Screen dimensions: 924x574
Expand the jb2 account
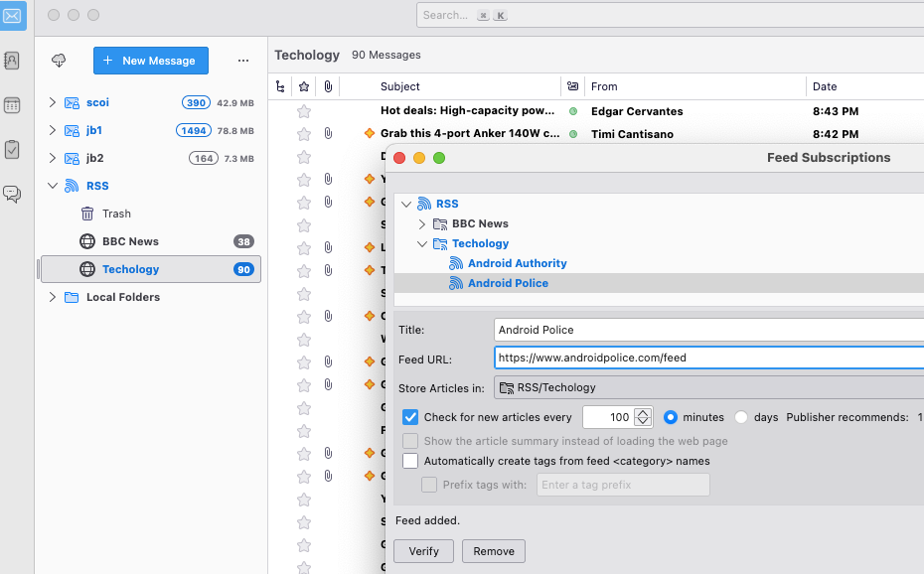click(53, 158)
